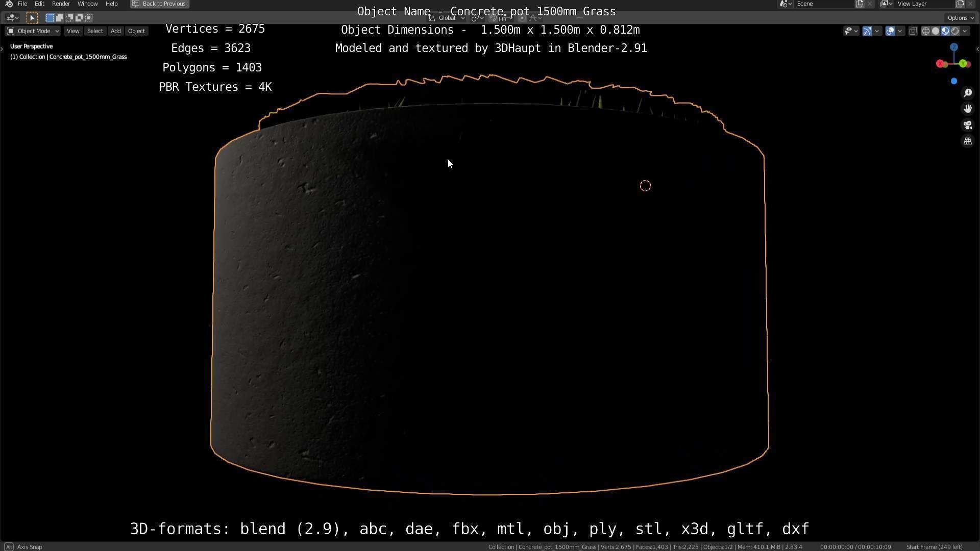980x551 pixels.
Task: Click the Blender logo icon
Action: point(9,4)
